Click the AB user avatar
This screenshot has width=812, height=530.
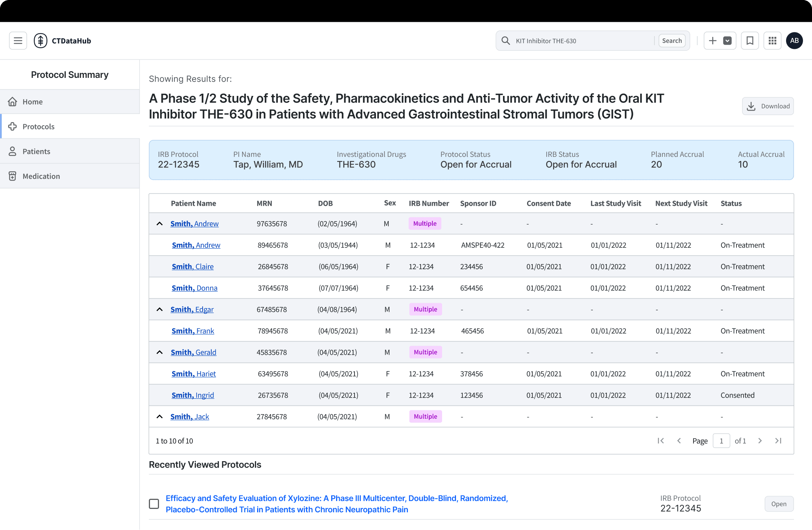pyautogui.click(x=794, y=41)
